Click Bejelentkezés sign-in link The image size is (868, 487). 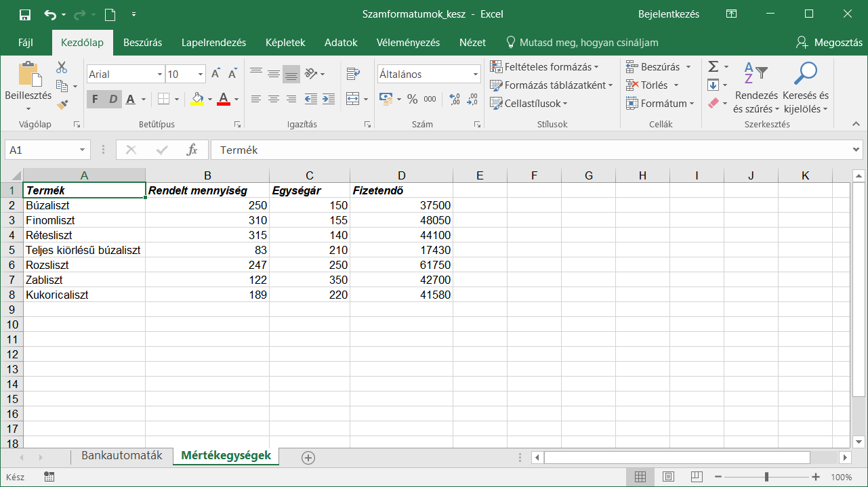(668, 14)
